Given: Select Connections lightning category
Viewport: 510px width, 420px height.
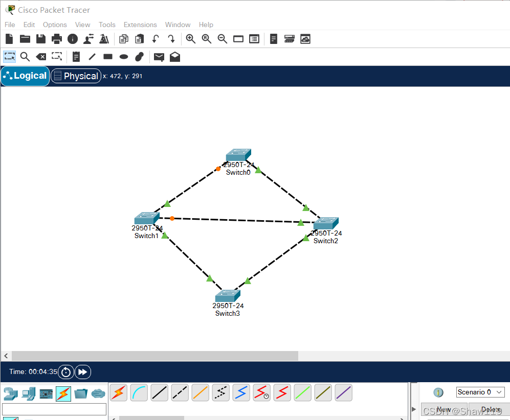Looking at the screenshot, I should 63,394.
